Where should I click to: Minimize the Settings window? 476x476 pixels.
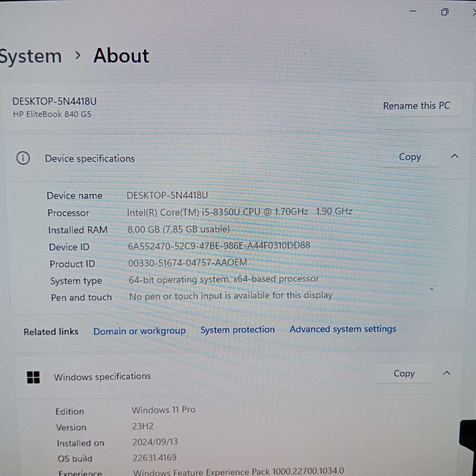pyautogui.click(x=413, y=11)
